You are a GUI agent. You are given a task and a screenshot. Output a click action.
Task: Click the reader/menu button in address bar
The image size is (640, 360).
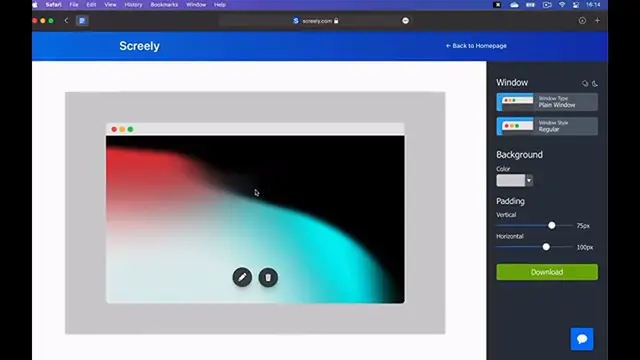pos(405,21)
